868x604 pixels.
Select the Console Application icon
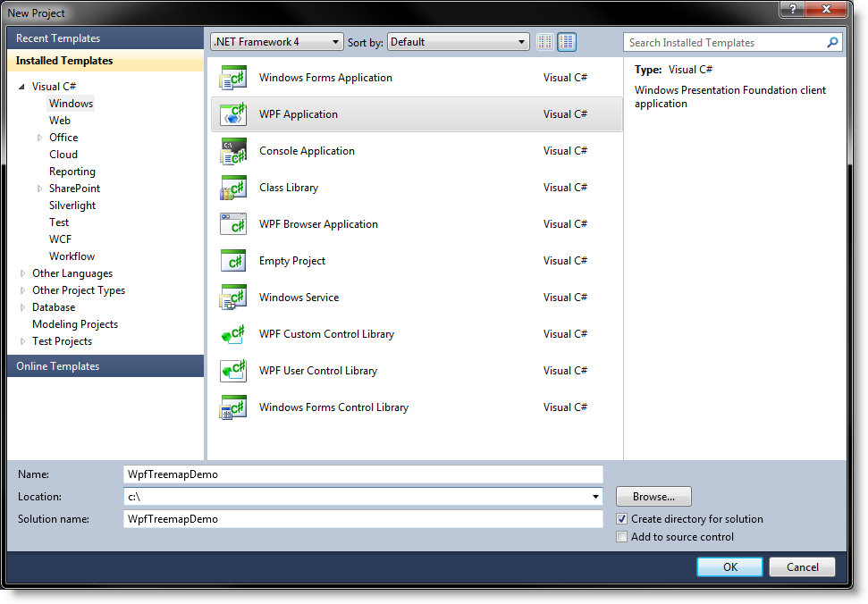coord(233,152)
